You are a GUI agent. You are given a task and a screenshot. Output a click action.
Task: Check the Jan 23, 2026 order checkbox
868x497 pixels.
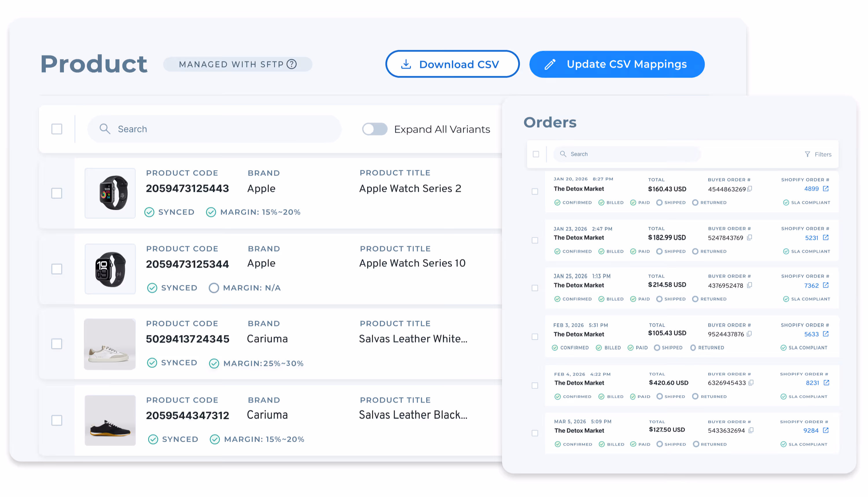pyautogui.click(x=535, y=241)
